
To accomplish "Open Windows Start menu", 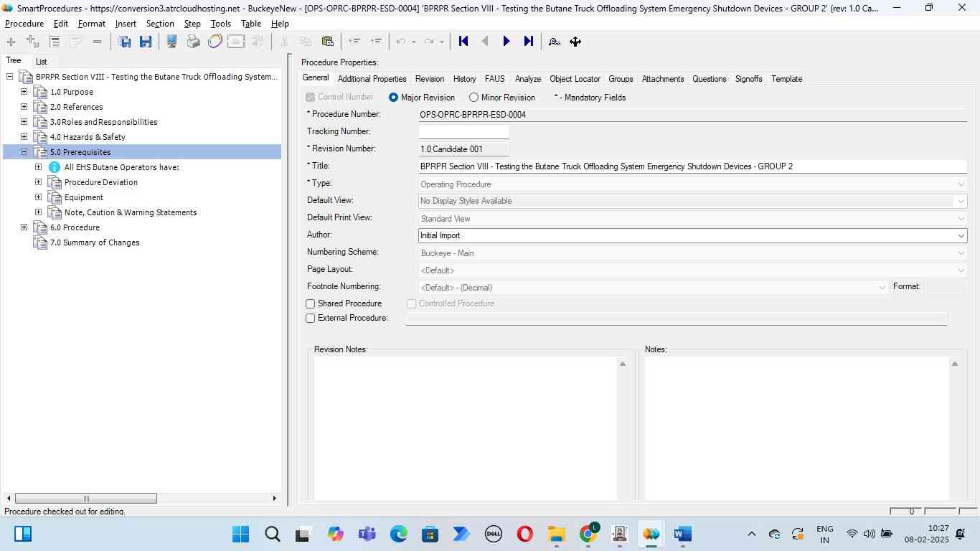I will 240,534.
